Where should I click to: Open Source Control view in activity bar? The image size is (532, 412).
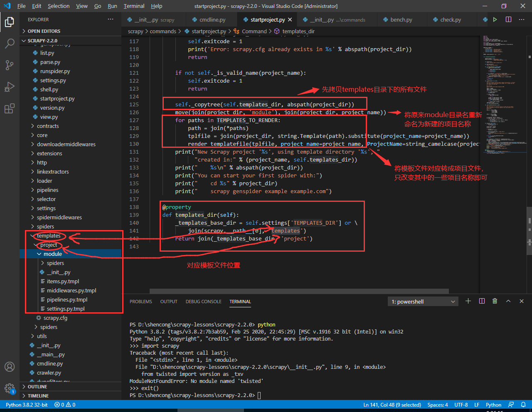point(9,65)
